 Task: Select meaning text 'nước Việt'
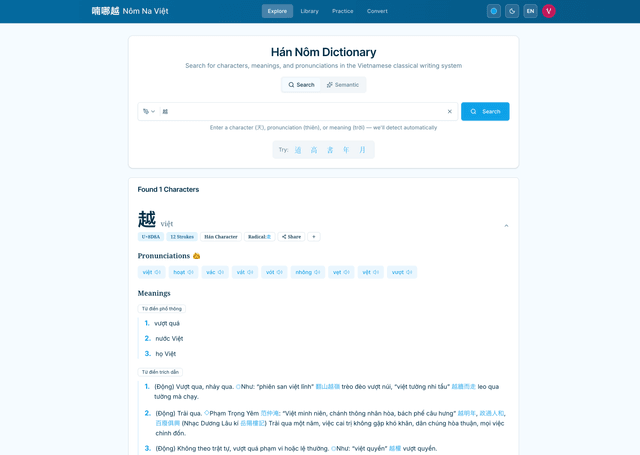tap(169, 338)
